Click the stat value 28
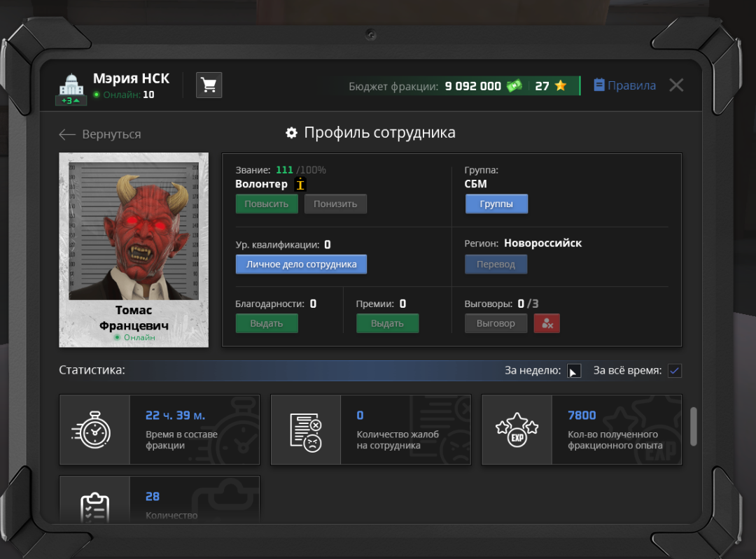The image size is (756, 559). click(x=153, y=496)
